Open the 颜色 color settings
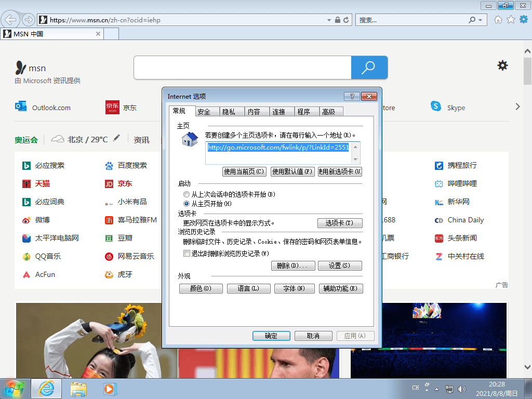 click(x=201, y=288)
